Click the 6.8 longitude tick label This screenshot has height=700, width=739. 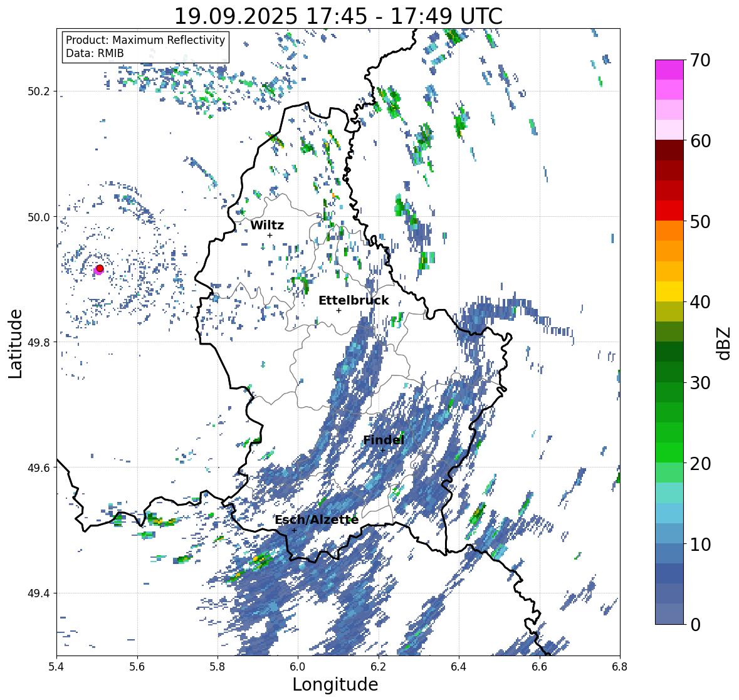620,667
